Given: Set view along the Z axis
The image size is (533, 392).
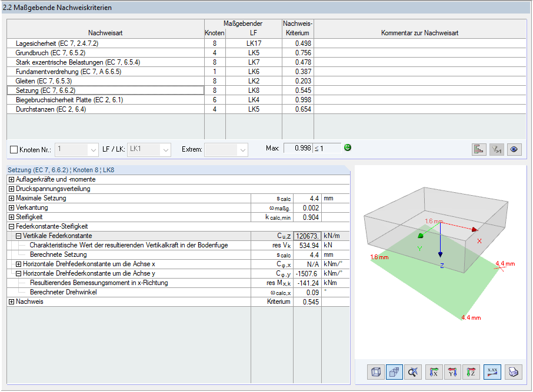Looking at the screenshot, I should pos(471,372).
